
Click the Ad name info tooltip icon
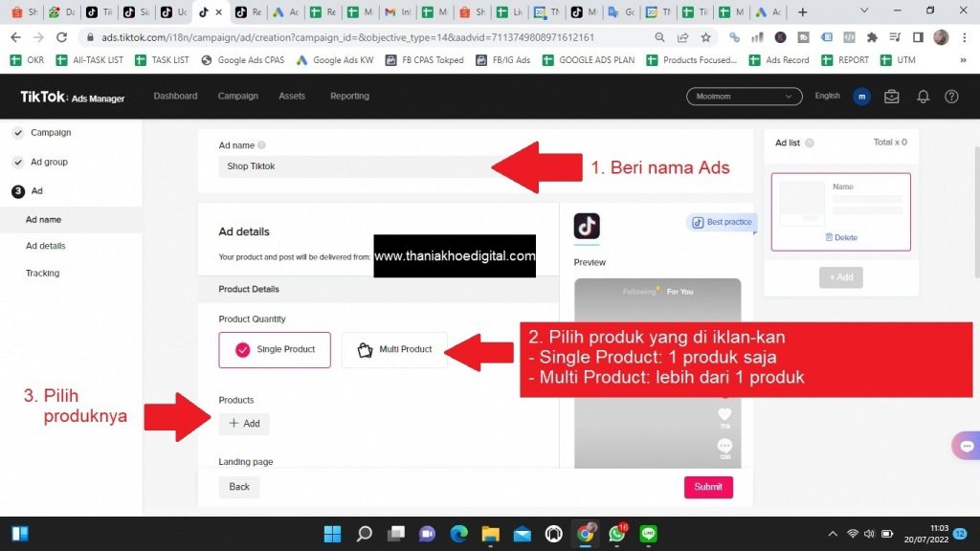261,145
